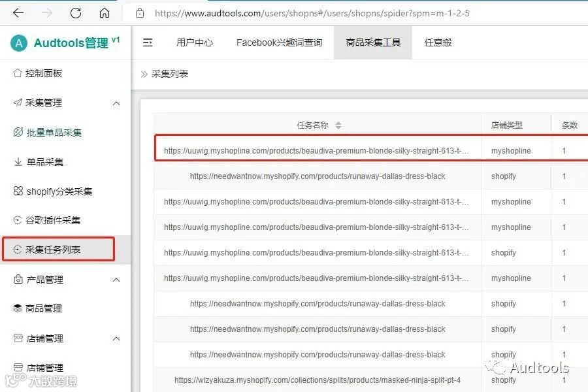Select third row uuwig beaudiva URL

316,202
